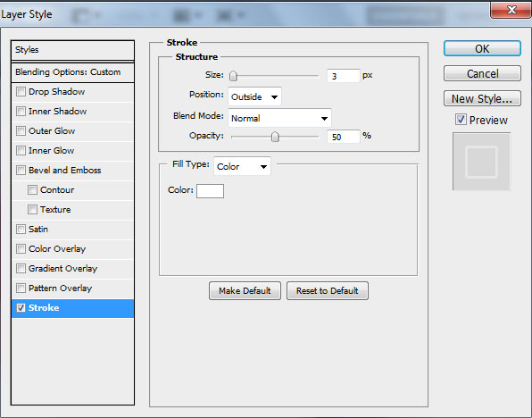Open the Position dropdown showing Outside
Image resolution: width=532 pixels, height=418 pixels.
[254, 96]
